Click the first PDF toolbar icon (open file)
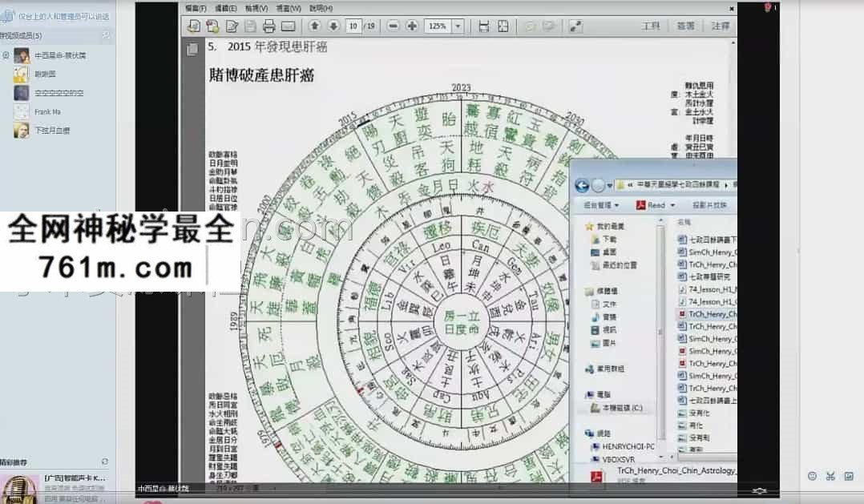864x504 pixels. pos(194,26)
